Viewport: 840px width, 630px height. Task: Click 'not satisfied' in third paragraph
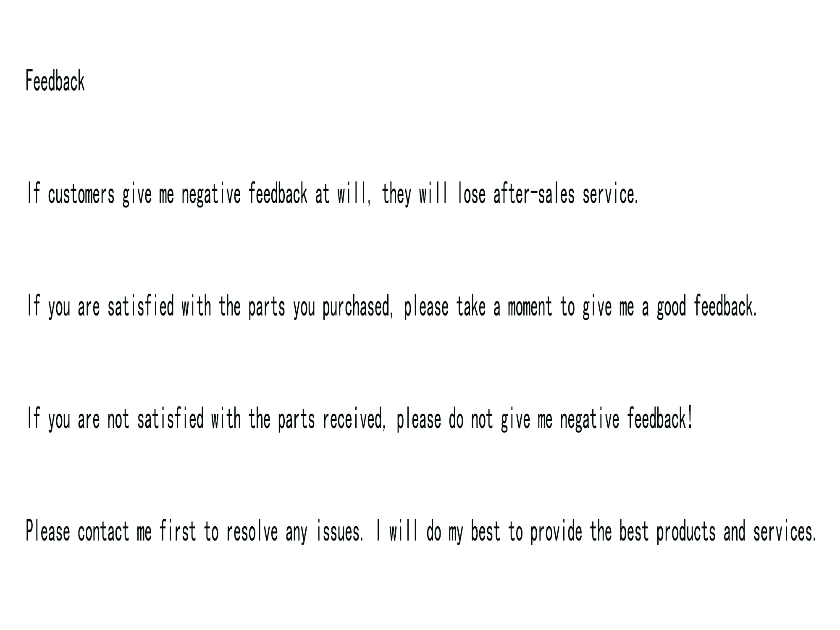(x=155, y=419)
